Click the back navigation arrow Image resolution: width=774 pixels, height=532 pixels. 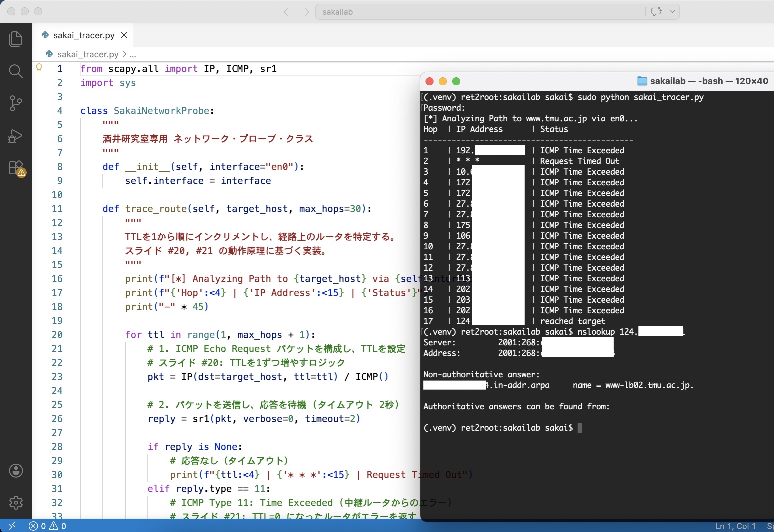(287, 12)
